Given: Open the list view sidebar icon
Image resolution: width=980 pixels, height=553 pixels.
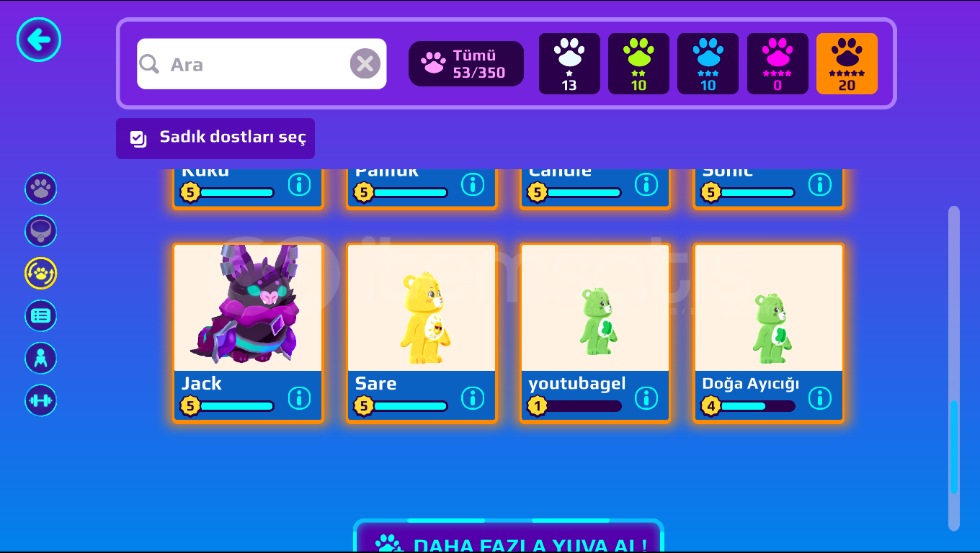Looking at the screenshot, I should (41, 315).
